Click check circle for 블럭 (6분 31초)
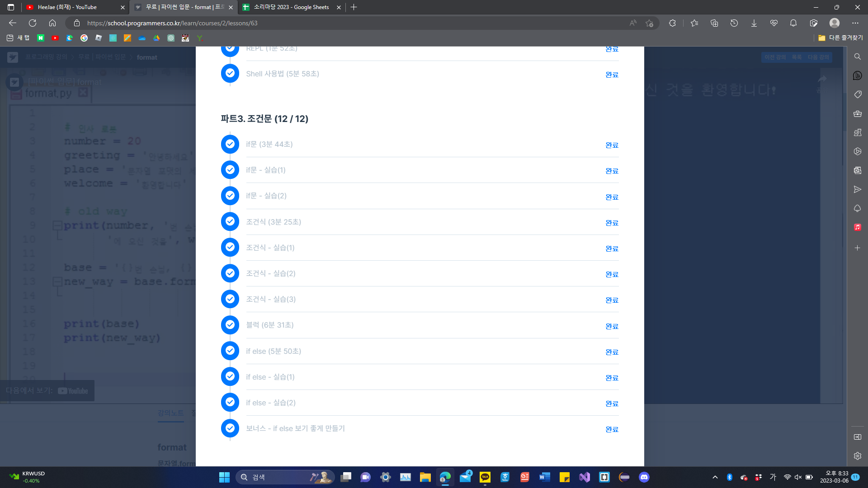 [x=230, y=325]
